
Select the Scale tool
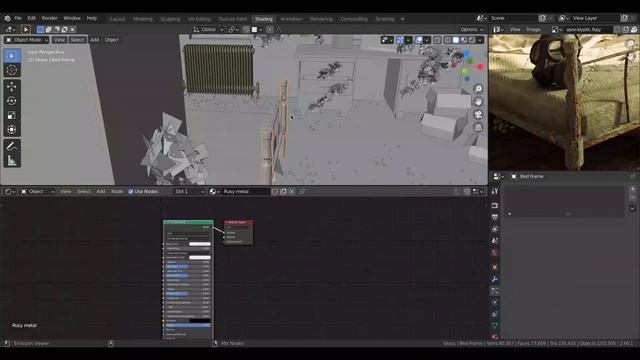point(12,115)
